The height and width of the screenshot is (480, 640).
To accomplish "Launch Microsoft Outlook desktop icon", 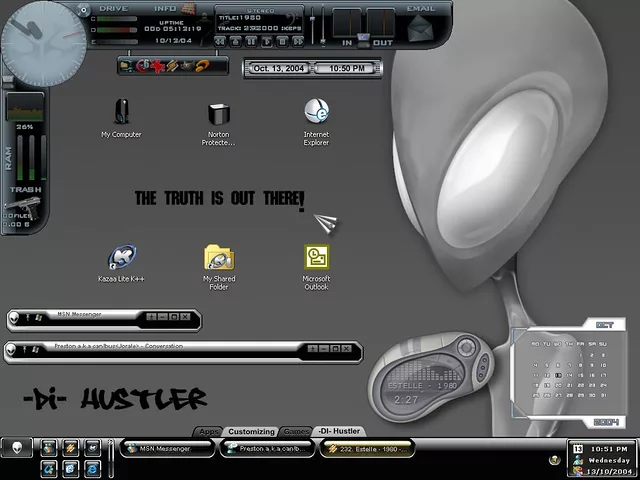I will coord(316,257).
